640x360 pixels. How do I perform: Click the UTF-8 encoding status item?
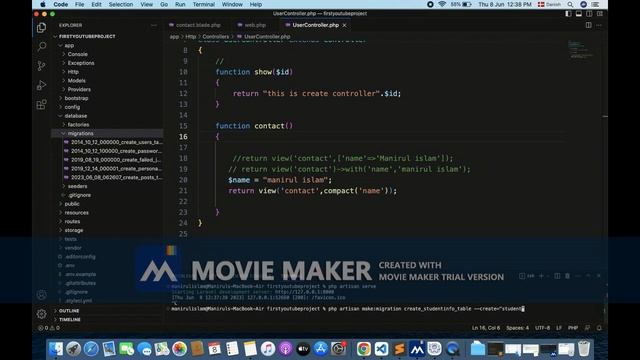pos(542,328)
